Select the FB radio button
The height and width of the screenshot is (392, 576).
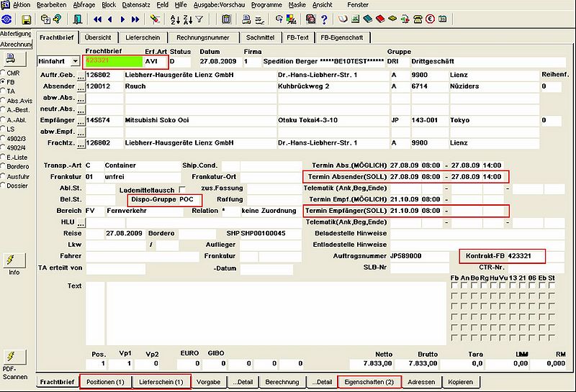tap(3, 82)
